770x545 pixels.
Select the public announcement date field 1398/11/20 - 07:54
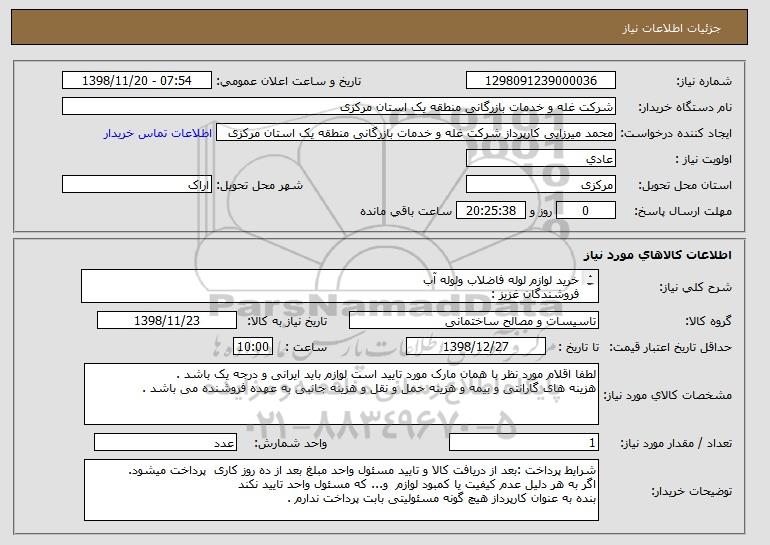[x=137, y=81]
